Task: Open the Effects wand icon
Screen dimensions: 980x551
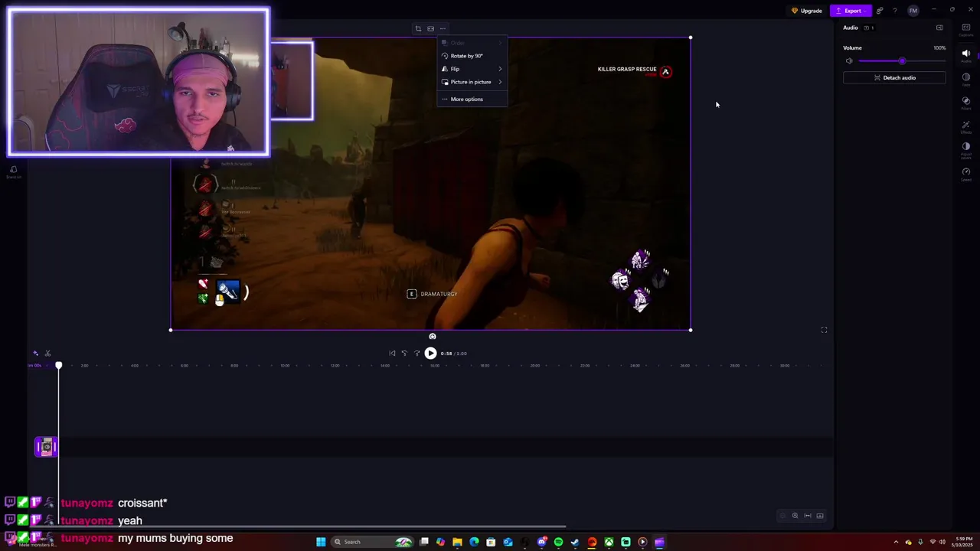Action: pos(965,126)
